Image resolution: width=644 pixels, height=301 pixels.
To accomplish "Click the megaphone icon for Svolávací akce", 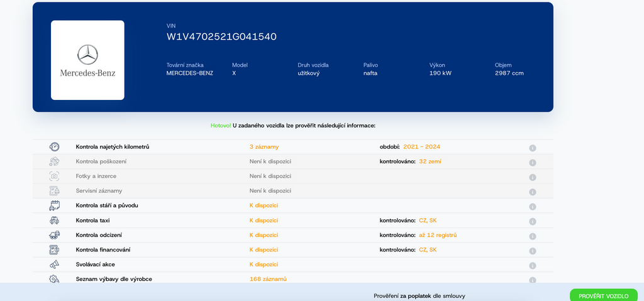I will pos(54,265).
